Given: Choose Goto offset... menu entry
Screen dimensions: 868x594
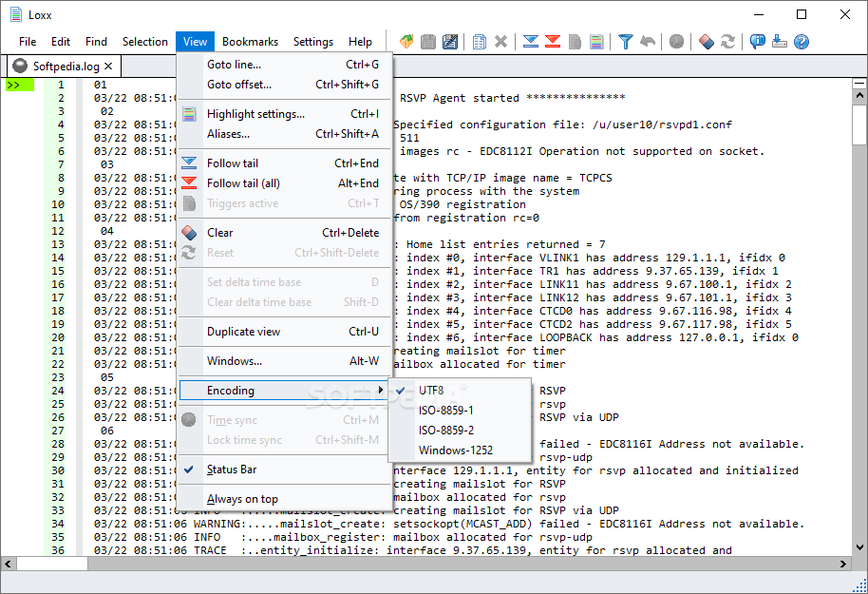Looking at the screenshot, I should (x=285, y=85).
